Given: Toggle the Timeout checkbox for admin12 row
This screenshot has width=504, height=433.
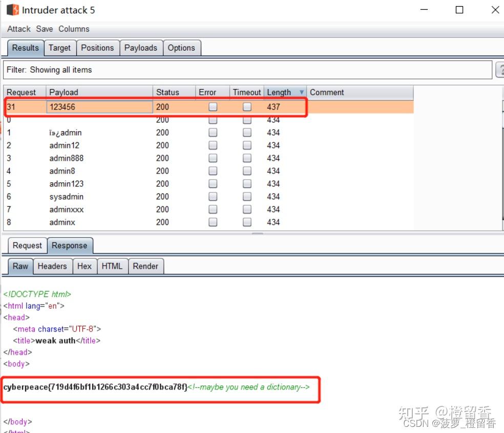Looking at the screenshot, I should 247,145.
